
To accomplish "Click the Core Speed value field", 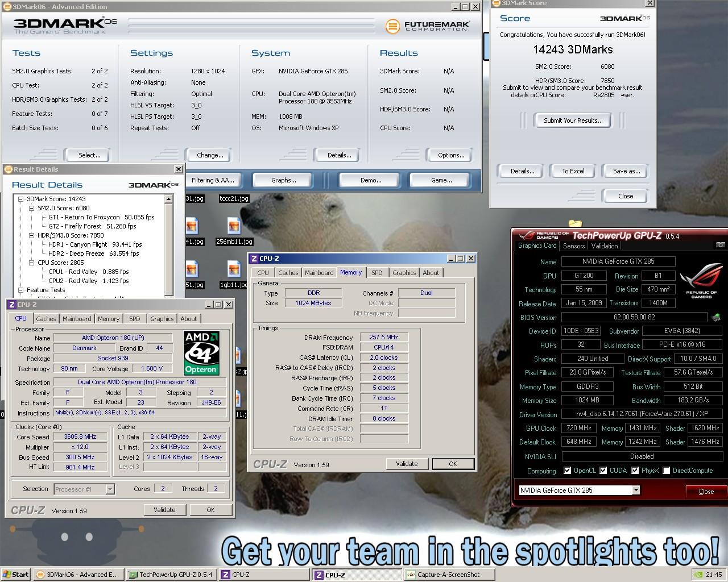I will (80, 437).
